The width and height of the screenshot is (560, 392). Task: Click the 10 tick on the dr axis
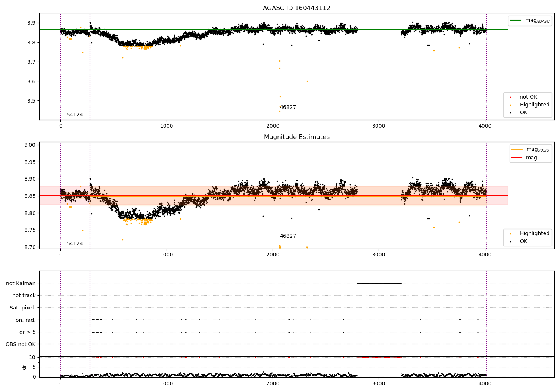point(32,357)
